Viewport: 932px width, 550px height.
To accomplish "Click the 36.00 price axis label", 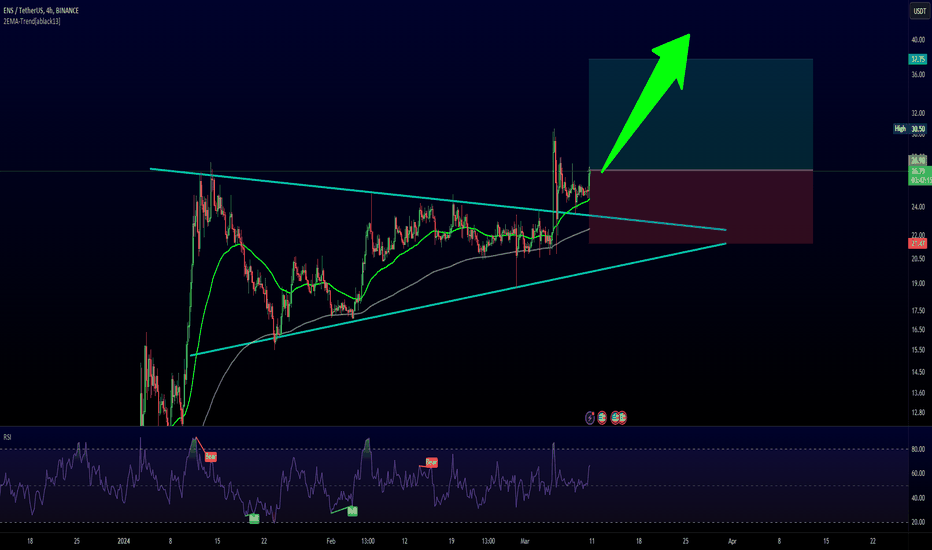I will pyautogui.click(x=918, y=74).
